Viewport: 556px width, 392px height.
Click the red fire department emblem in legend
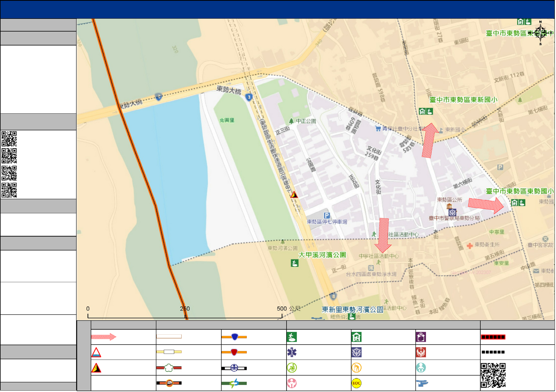[x=421, y=352]
